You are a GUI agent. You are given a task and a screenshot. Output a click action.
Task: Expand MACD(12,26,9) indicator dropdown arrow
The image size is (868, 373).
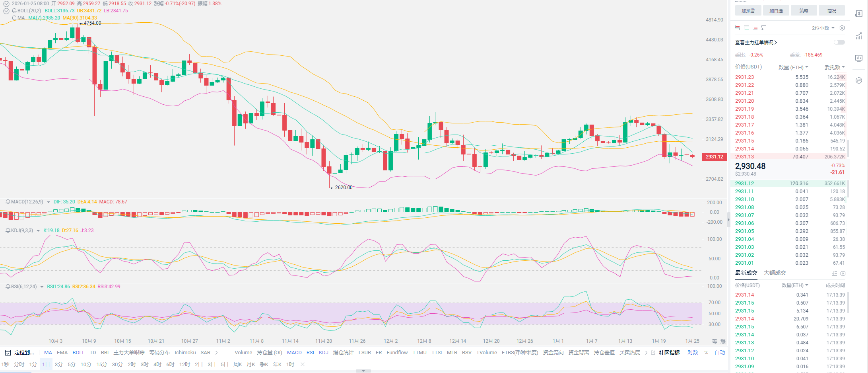pyautogui.click(x=49, y=202)
